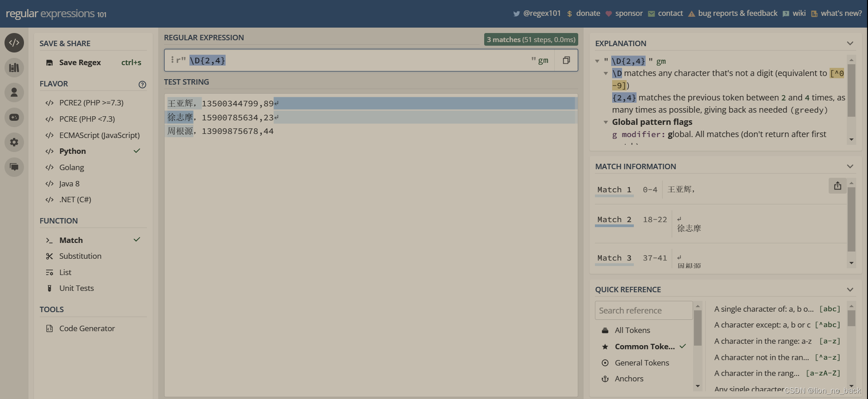This screenshot has width=868, height=399.
Task: Click Match Information scrollbar down arrow
Action: pos(851,263)
